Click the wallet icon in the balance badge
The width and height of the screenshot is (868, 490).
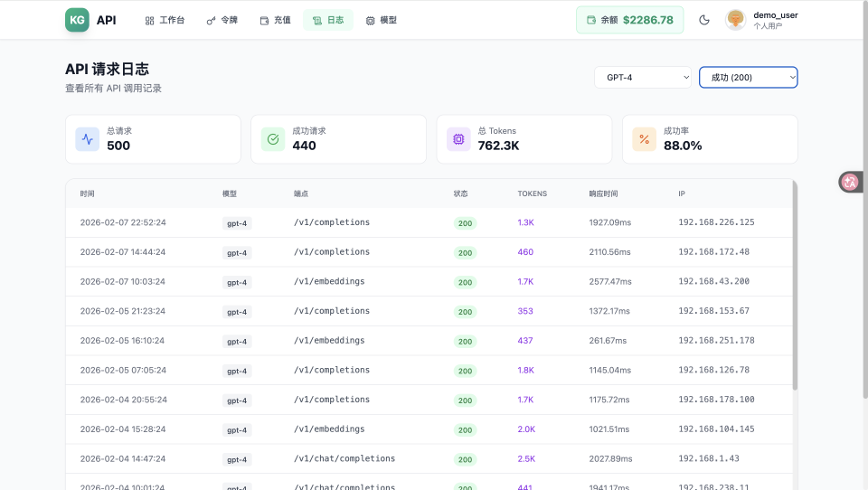[591, 20]
